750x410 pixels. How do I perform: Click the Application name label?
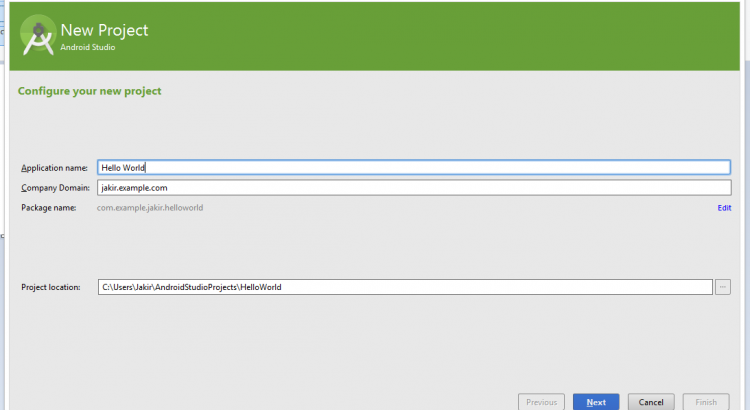[54, 168]
